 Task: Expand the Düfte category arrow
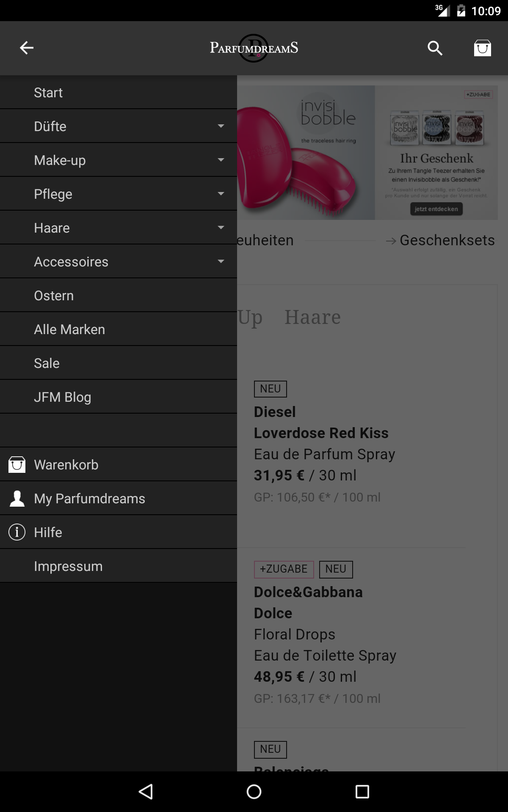221,126
